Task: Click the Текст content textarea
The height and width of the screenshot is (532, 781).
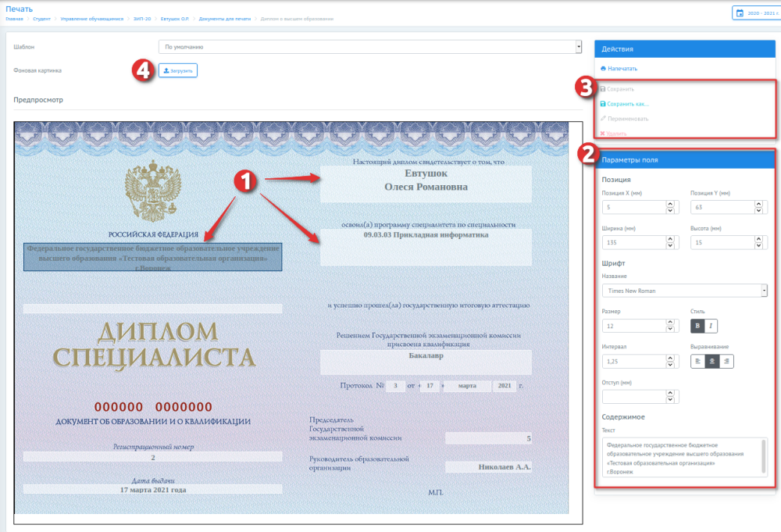Action: click(x=684, y=457)
